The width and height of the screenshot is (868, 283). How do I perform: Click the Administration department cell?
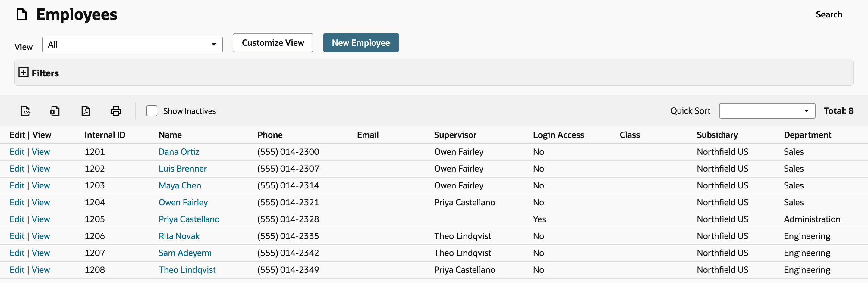(812, 219)
